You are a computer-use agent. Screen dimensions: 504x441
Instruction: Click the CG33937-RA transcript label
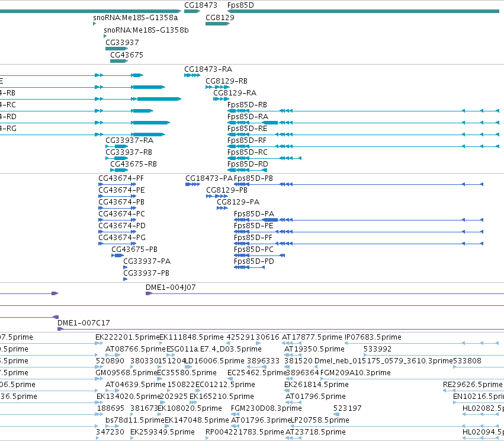click(x=129, y=140)
